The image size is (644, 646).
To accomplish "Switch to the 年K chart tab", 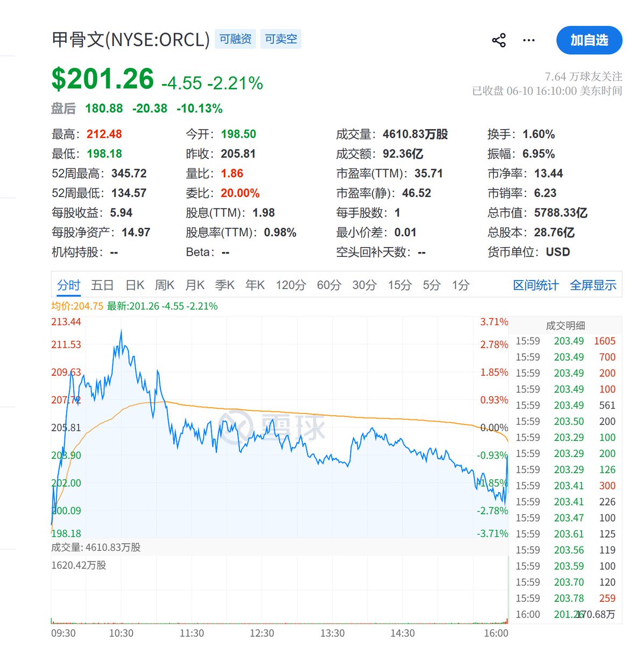I will coord(255,285).
